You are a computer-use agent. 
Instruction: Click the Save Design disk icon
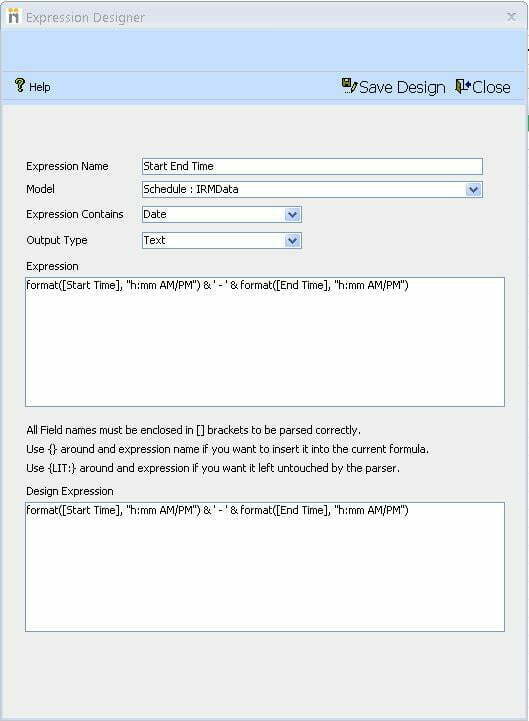[x=349, y=86]
